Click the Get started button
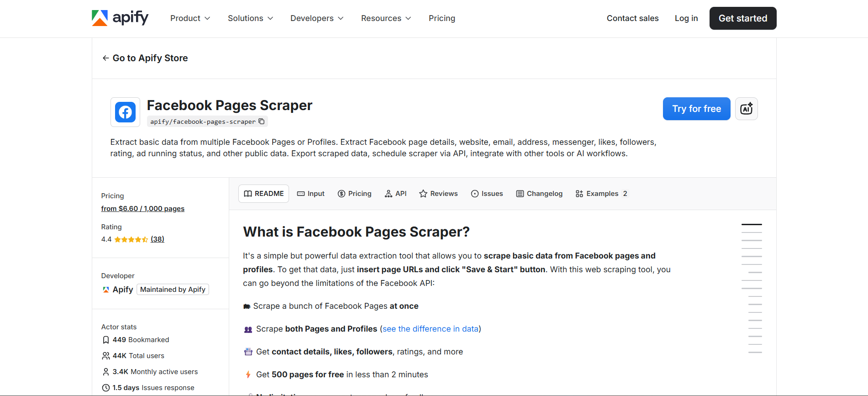 point(743,18)
